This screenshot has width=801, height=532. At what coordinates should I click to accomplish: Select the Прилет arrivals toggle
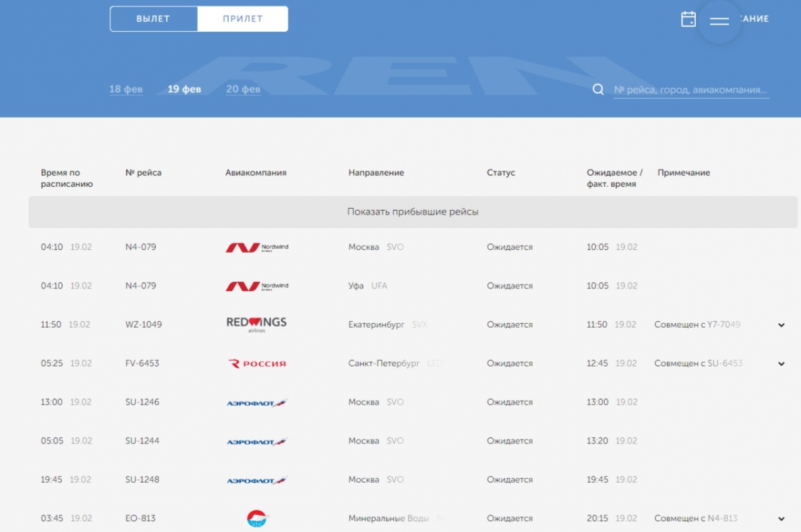(x=243, y=19)
